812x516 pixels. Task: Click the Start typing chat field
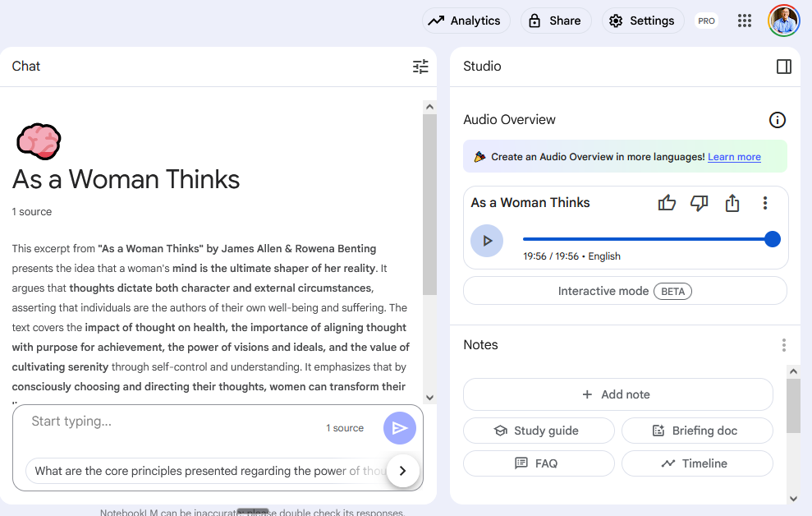coord(172,422)
